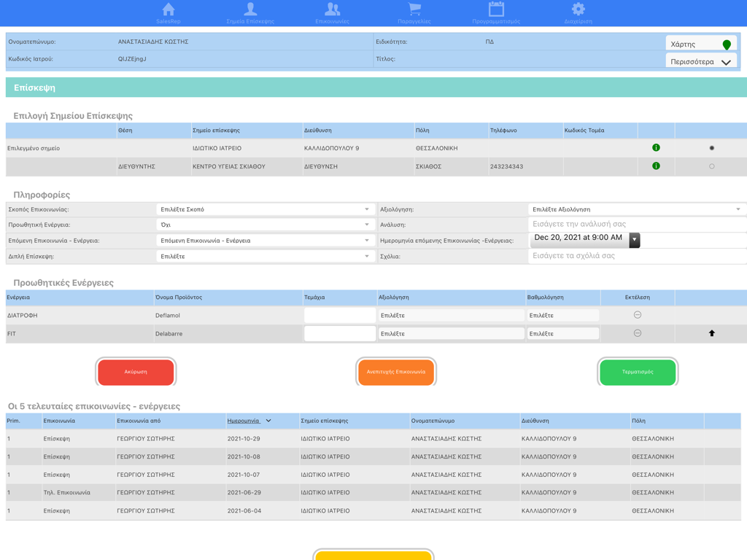Click the minus icon in the ΔΙΑΤΡΟΦΗ Deflamol row
Screen dimensions: 747x560
[x=636, y=314]
